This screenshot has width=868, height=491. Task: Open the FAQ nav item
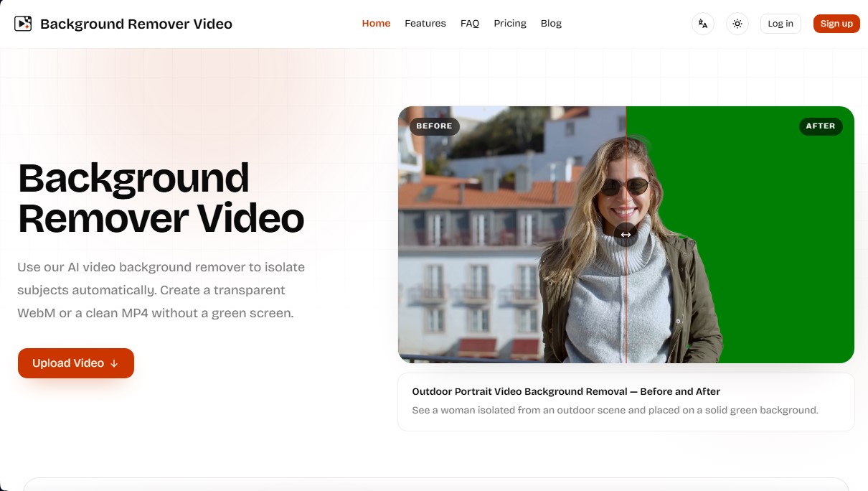(x=470, y=24)
